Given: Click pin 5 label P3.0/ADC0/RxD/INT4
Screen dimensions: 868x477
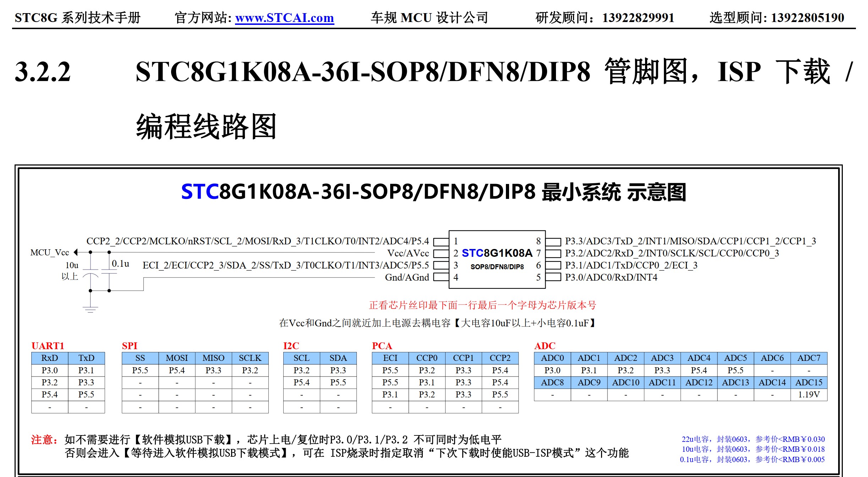Looking at the screenshot, I should [611, 277].
